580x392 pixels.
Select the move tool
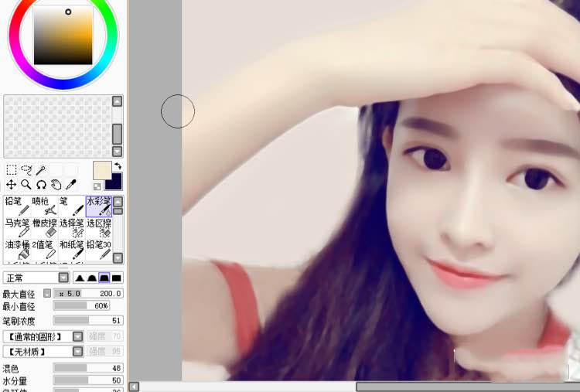[x=12, y=184]
